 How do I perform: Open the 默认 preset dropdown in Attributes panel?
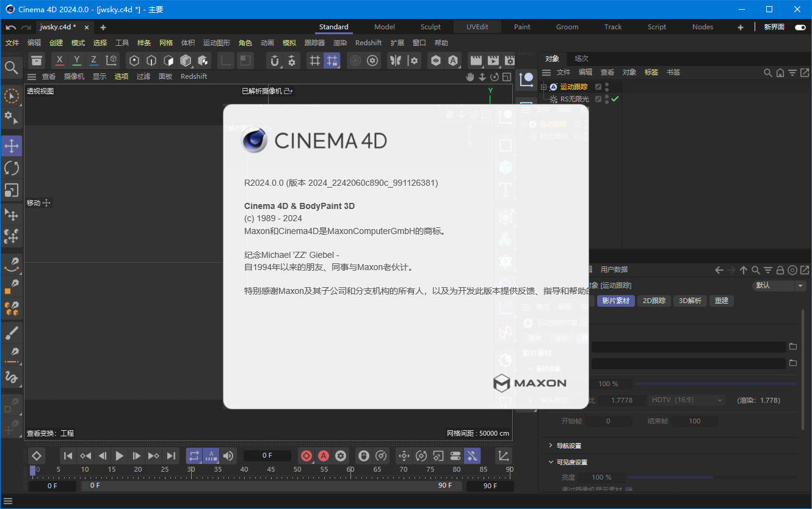click(780, 285)
